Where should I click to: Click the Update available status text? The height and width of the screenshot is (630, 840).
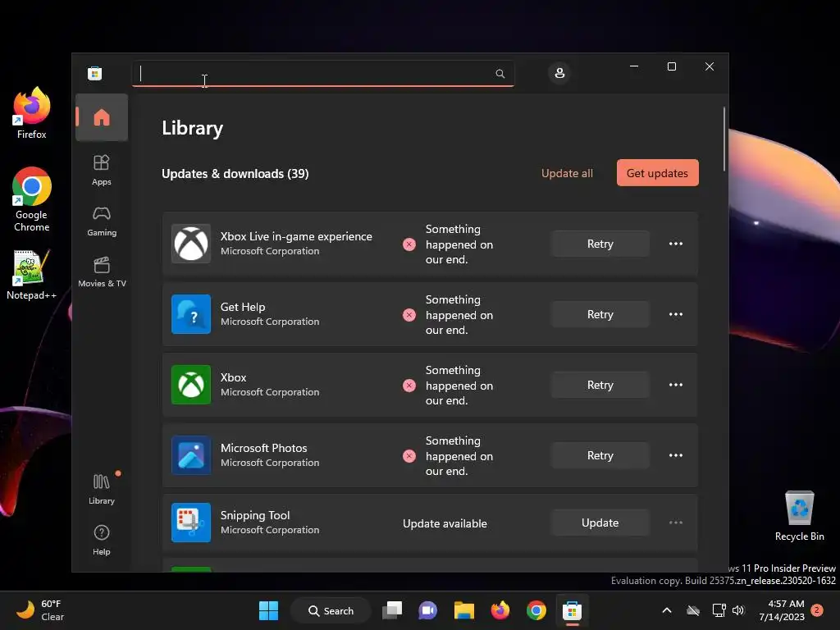[445, 523]
